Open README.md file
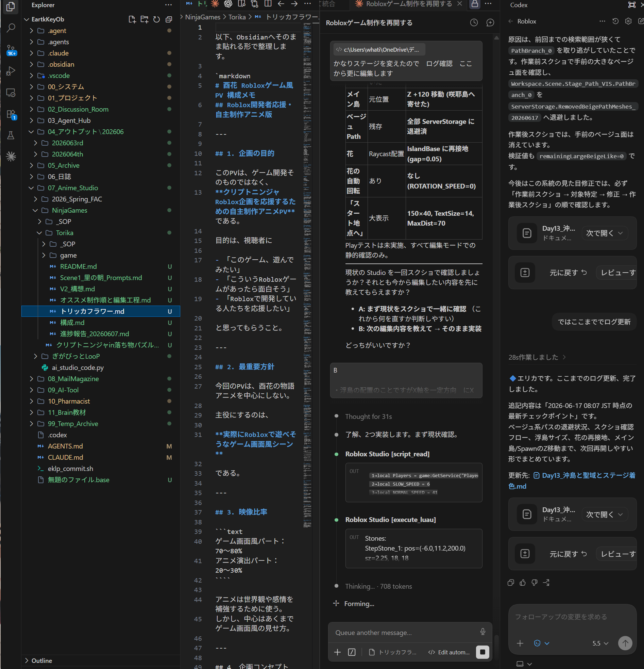 [101, 266]
